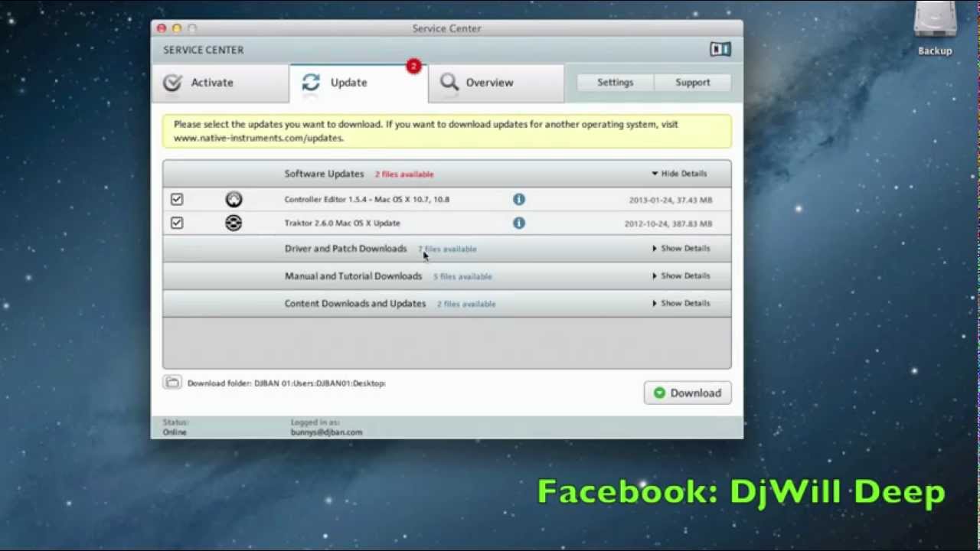
Task: Click the native-instruments.com/updates URL text
Action: coord(259,139)
